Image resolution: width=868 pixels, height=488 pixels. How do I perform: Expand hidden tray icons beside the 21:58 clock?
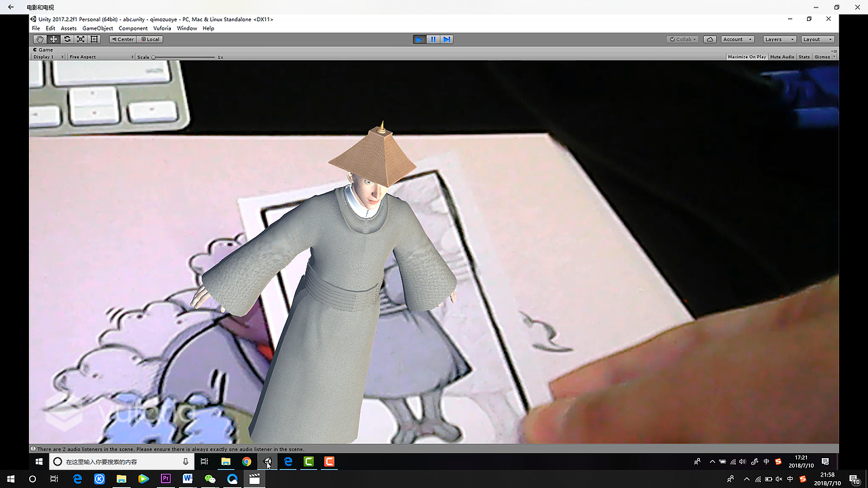pos(747,479)
